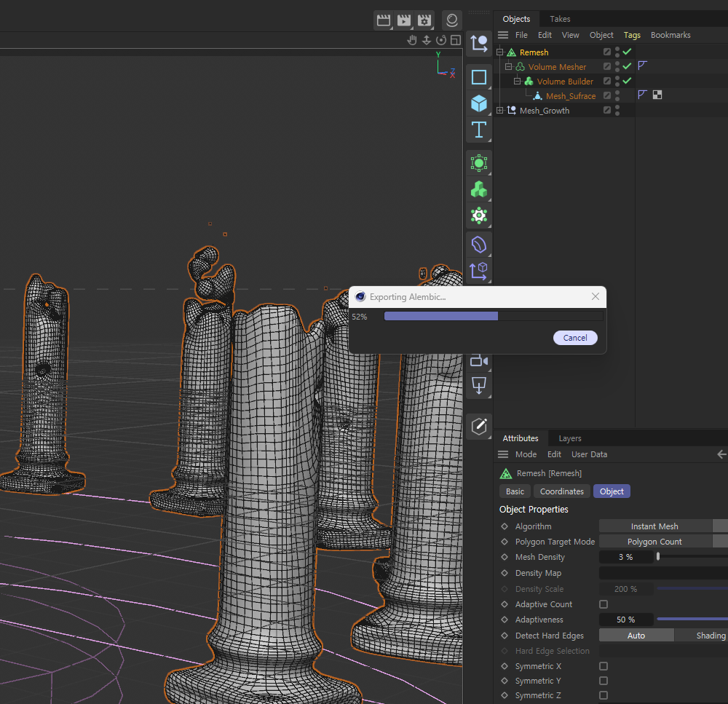Open the Object Manager hamburger menu

click(503, 35)
